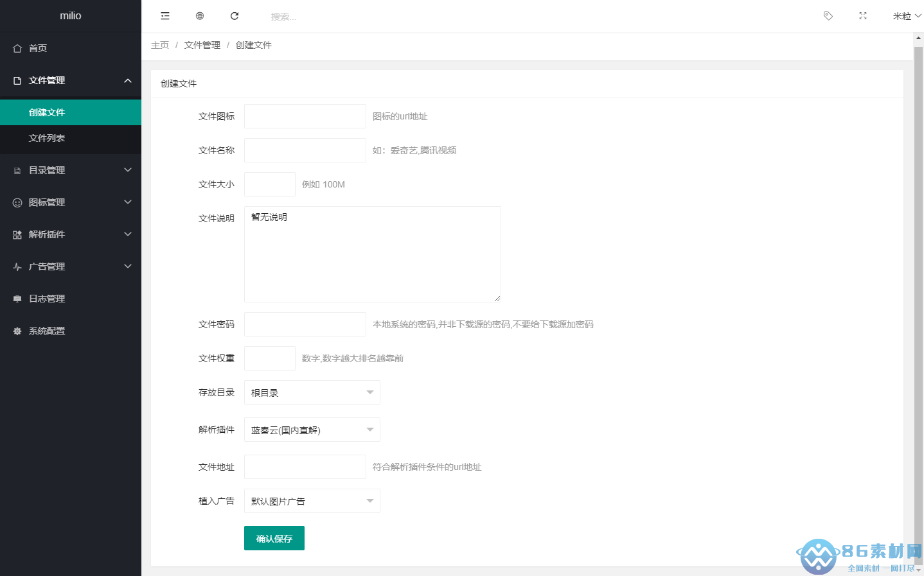Open the 解析插件 dropdown selector
924x576 pixels.
click(x=312, y=430)
